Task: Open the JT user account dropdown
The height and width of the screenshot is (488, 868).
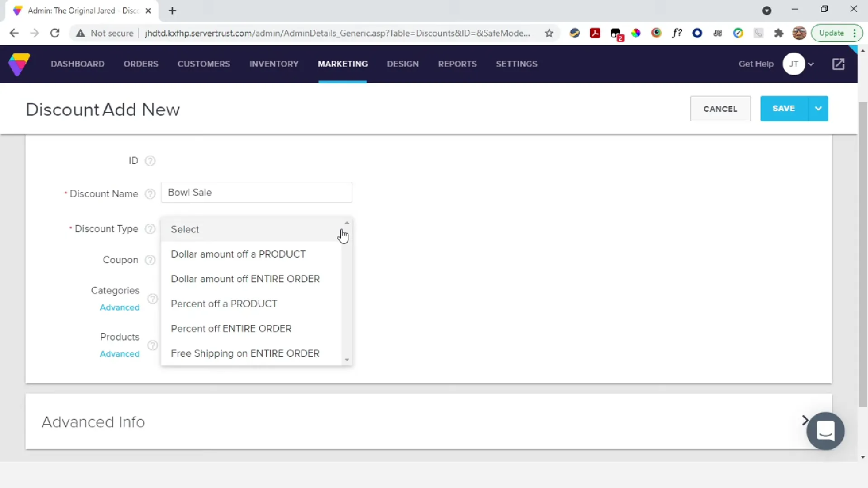Action: [x=799, y=64]
